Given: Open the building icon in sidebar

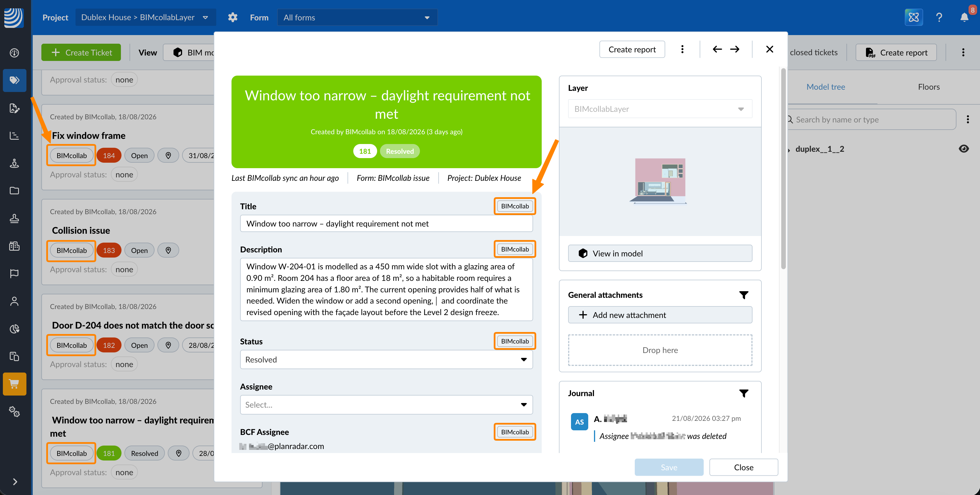Looking at the screenshot, I should coord(14,246).
